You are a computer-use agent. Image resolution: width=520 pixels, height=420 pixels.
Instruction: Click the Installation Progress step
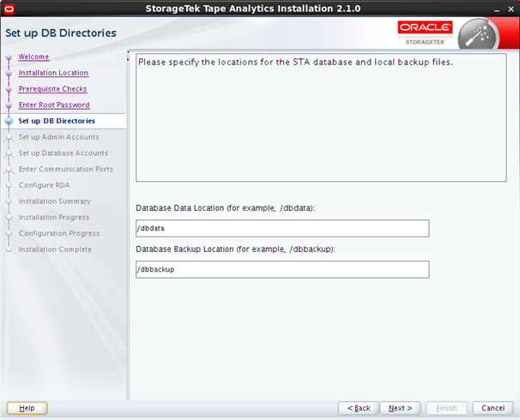(54, 218)
